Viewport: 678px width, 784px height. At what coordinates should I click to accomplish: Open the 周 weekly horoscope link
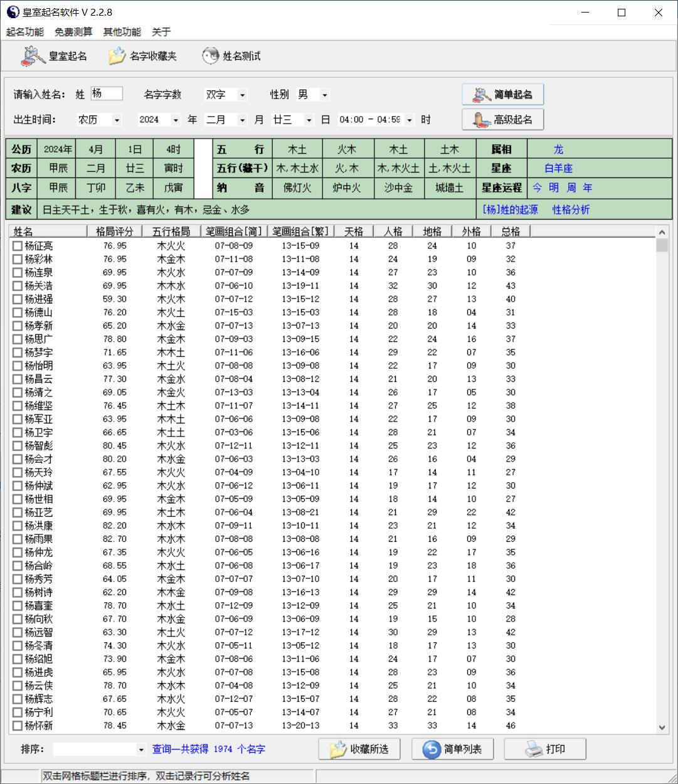click(571, 188)
